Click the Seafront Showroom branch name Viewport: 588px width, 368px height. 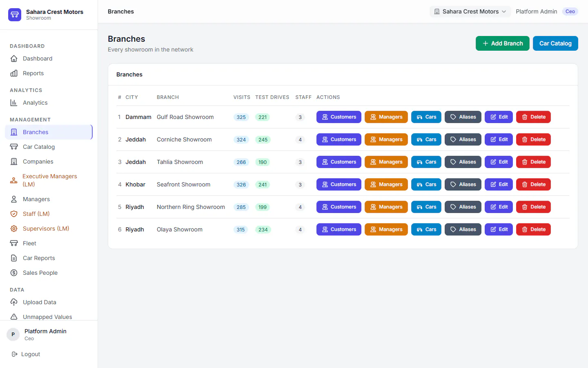(184, 184)
